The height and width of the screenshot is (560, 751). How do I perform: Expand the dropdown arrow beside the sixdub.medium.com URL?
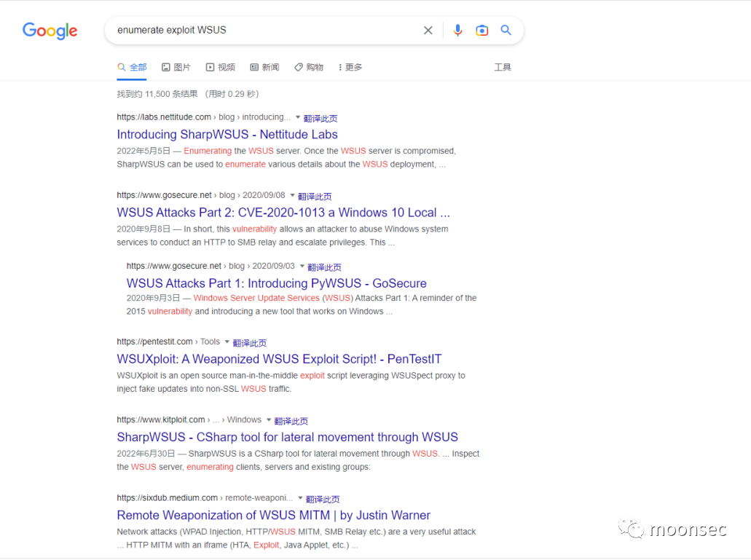pos(300,498)
